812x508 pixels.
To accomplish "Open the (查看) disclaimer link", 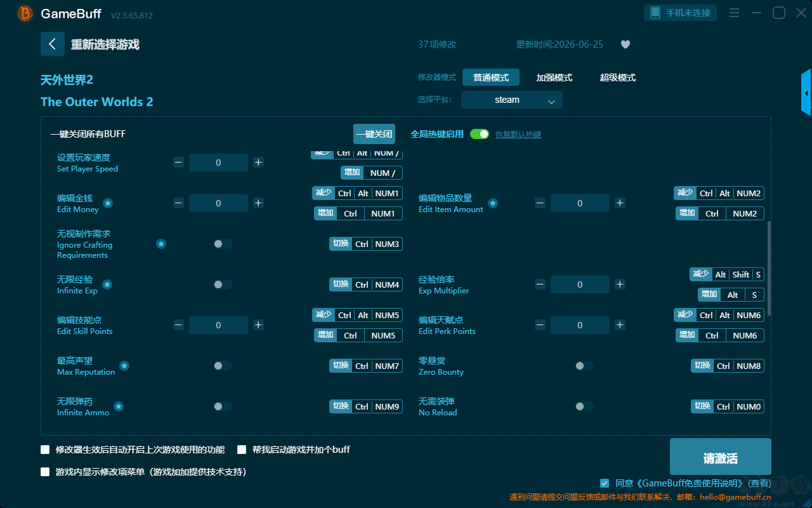I will pos(759,483).
